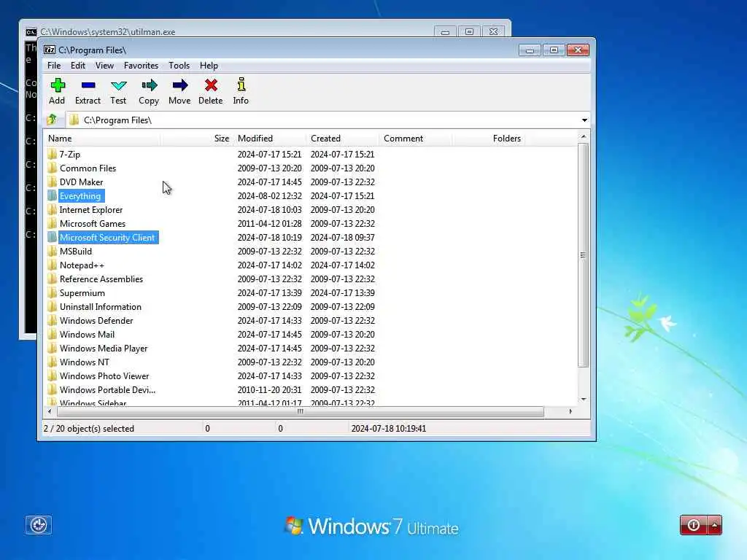The width and height of the screenshot is (747, 560).
Task: Click the 2024-08-02 12:32 modified date
Action: (x=270, y=195)
